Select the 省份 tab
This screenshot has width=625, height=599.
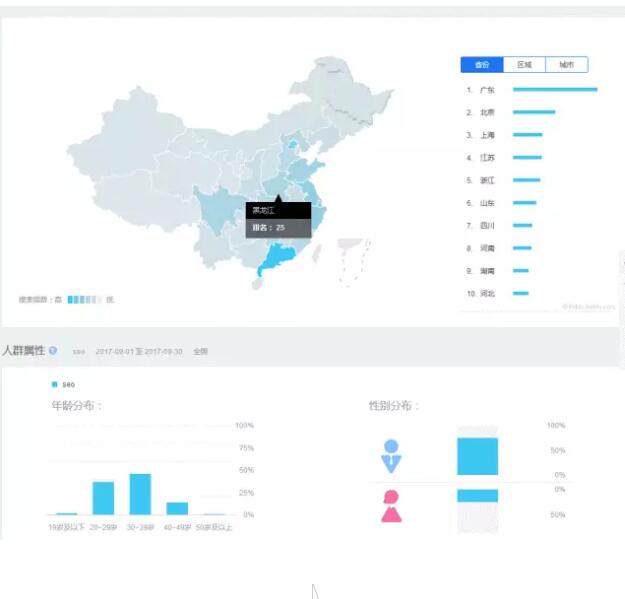coord(482,65)
